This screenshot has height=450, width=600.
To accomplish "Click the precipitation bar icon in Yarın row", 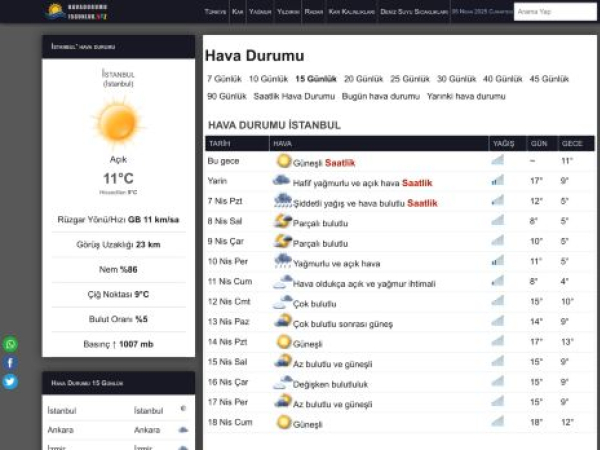I will click(498, 180).
